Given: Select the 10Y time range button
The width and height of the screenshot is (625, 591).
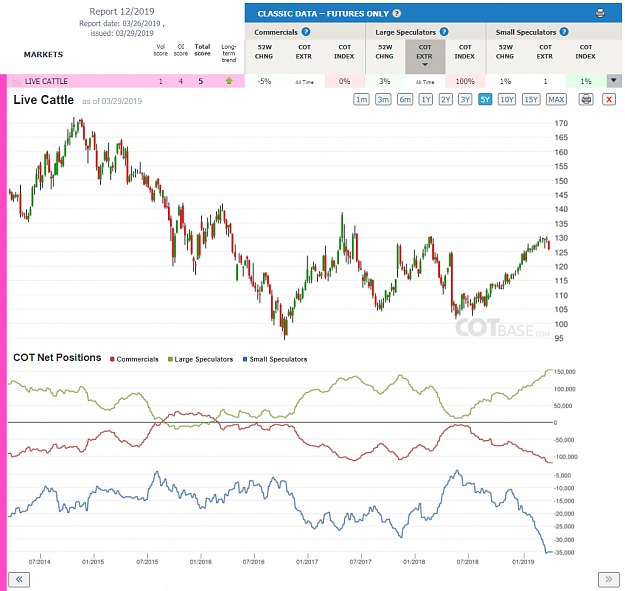Looking at the screenshot, I should pos(507,99).
